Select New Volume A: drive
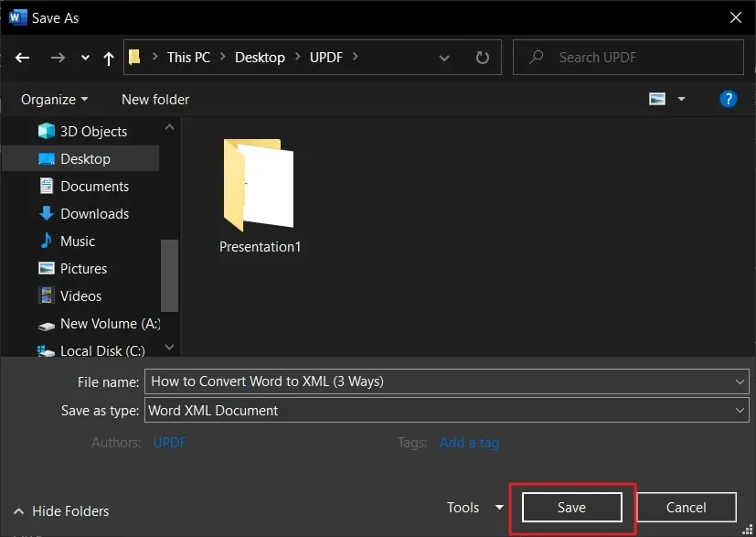 (105, 323)
